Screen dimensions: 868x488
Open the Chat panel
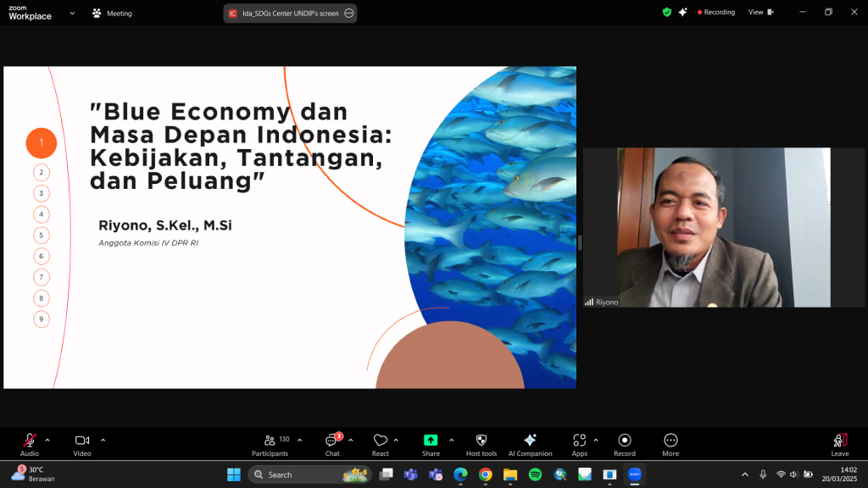[x=332, y=441]
